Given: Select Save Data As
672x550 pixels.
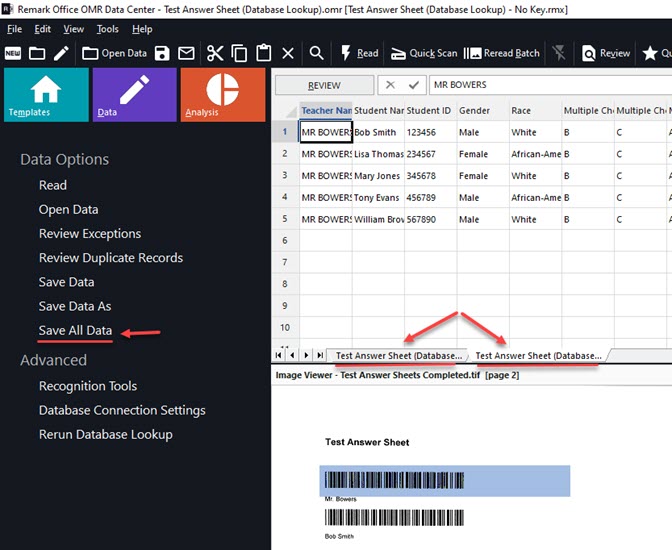Looking at the screenshot, I should point(75,306).
